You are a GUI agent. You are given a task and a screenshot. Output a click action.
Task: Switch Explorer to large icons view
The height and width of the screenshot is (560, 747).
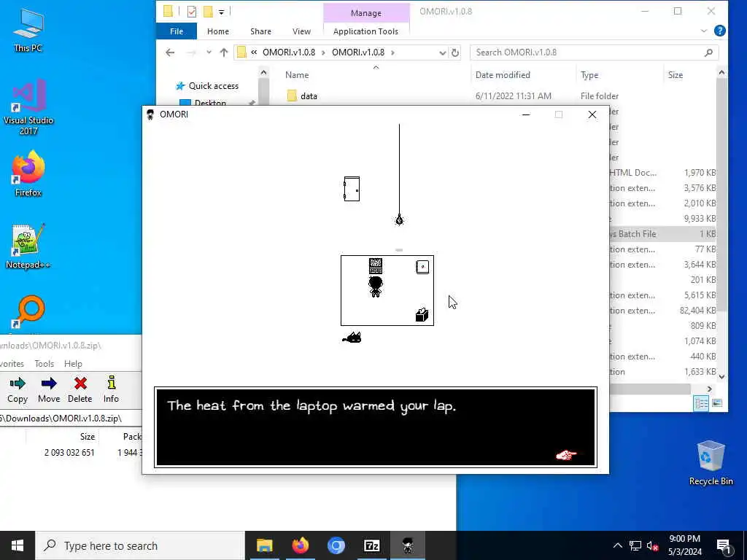click(x=717, y=403)
